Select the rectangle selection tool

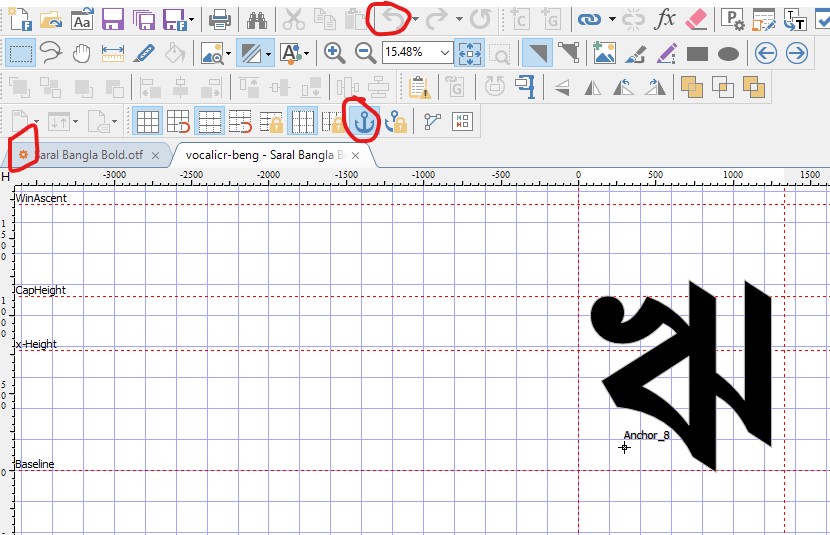click(x=20, y=53)
